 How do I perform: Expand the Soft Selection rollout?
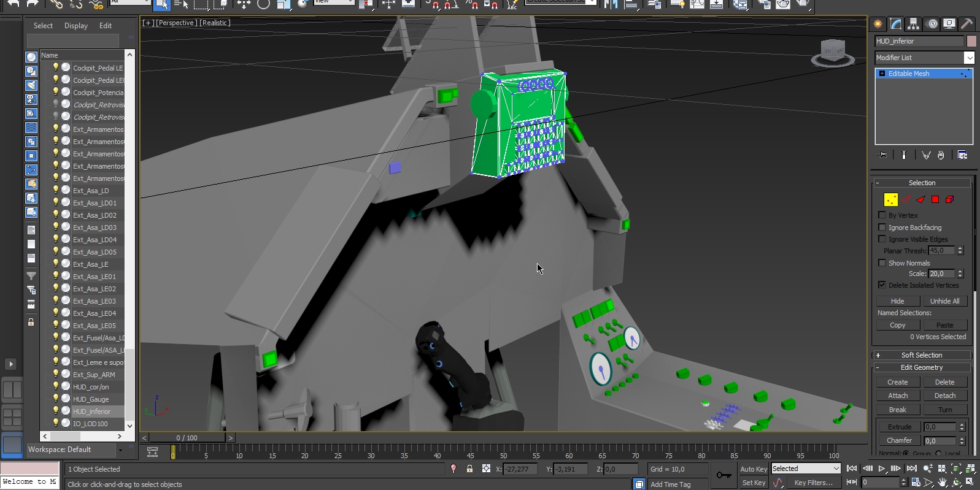(x=921, y=355)
